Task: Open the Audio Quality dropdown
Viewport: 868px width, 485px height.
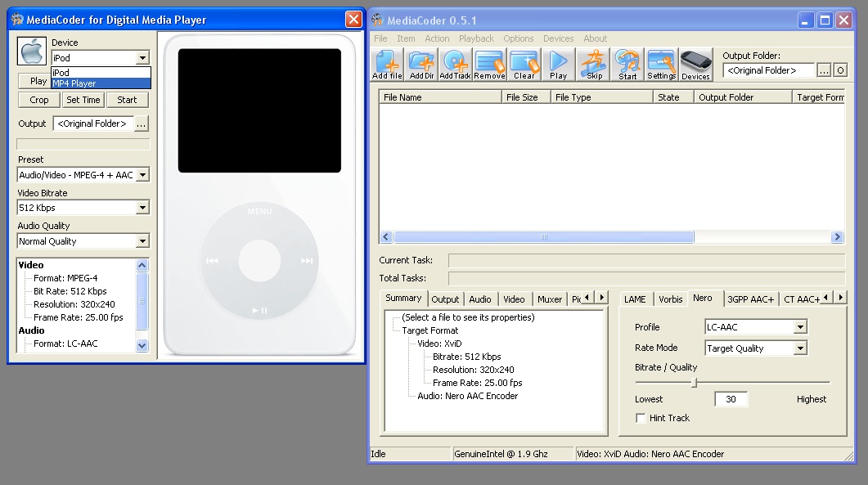Action: (x=142, y=240)
